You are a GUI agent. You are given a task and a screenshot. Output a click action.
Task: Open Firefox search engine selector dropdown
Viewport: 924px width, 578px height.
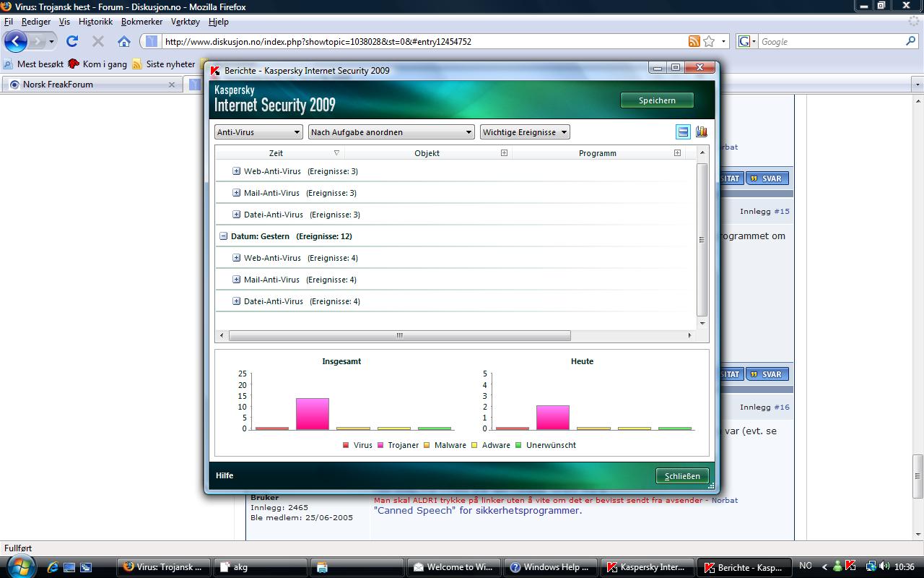[x=748, y=41]
